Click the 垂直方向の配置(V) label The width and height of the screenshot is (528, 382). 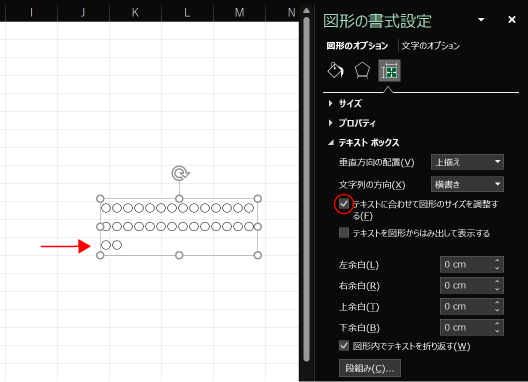[376, 162]
